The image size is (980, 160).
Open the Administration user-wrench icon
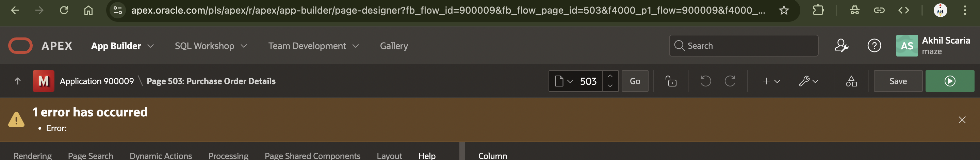coord(841,46)
